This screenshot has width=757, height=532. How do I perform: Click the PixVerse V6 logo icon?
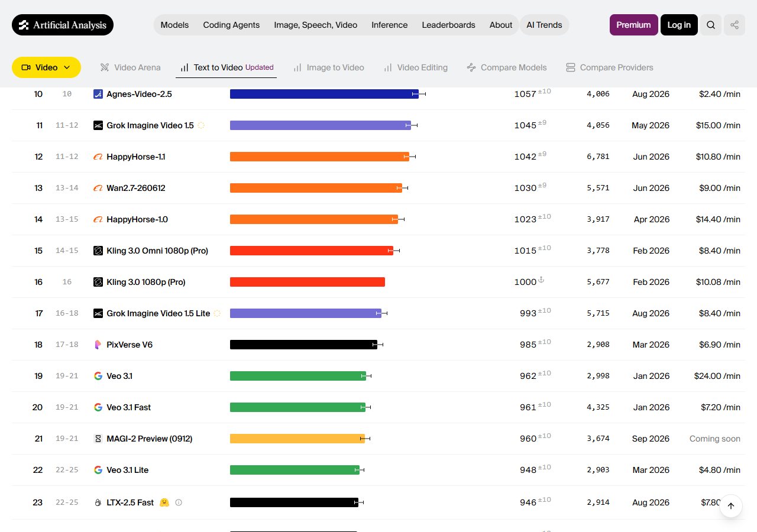click(x=98, y=345)
